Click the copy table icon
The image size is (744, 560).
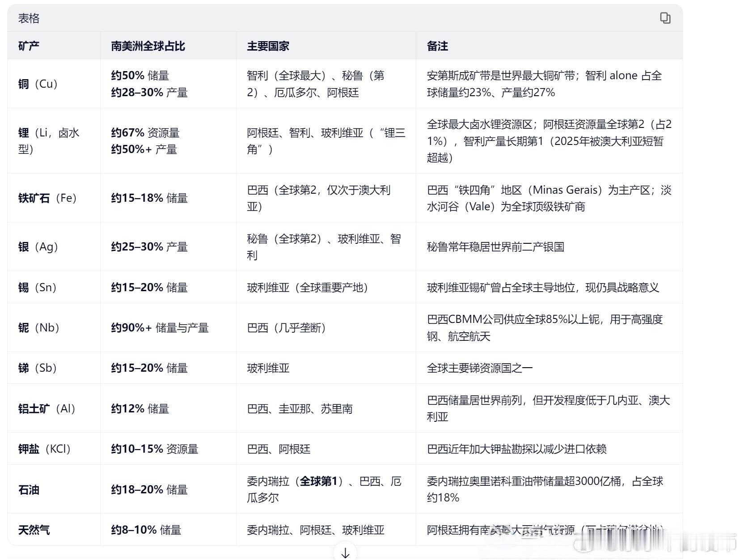point(666,18)
